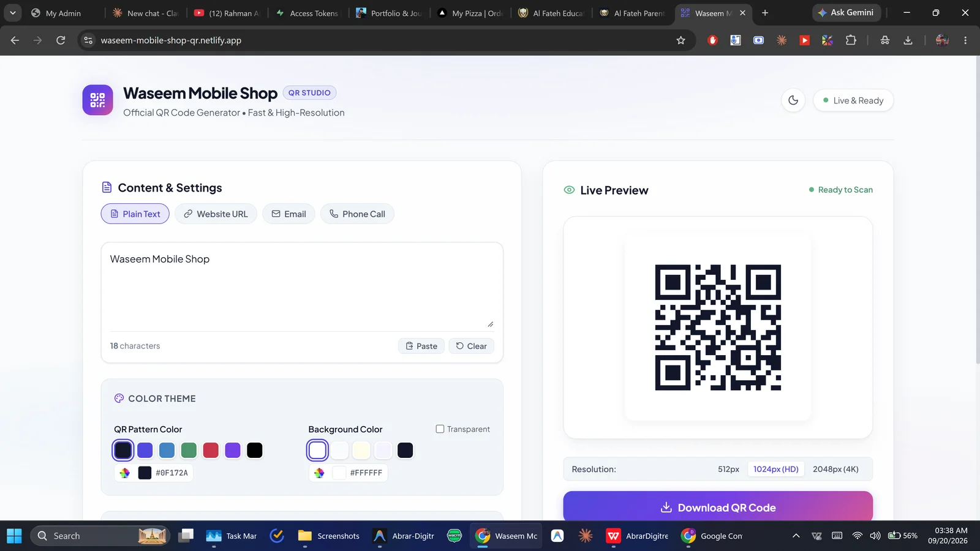Switch to the Website URL content type
980x551 pixels.
tap(216, 214)
